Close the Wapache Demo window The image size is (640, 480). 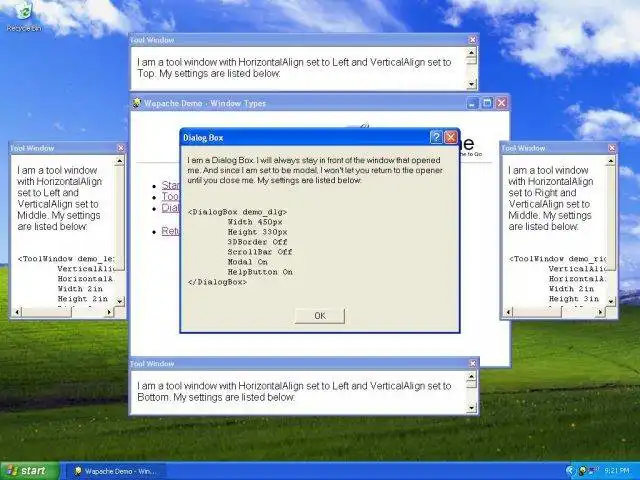pos(502,103)
